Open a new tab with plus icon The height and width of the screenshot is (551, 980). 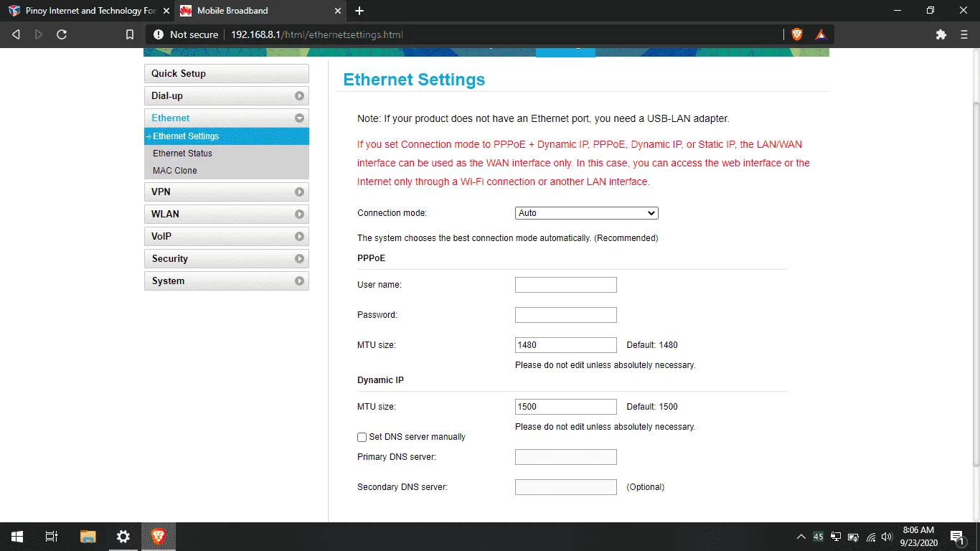pyautogui.click(x=359, y=11)
